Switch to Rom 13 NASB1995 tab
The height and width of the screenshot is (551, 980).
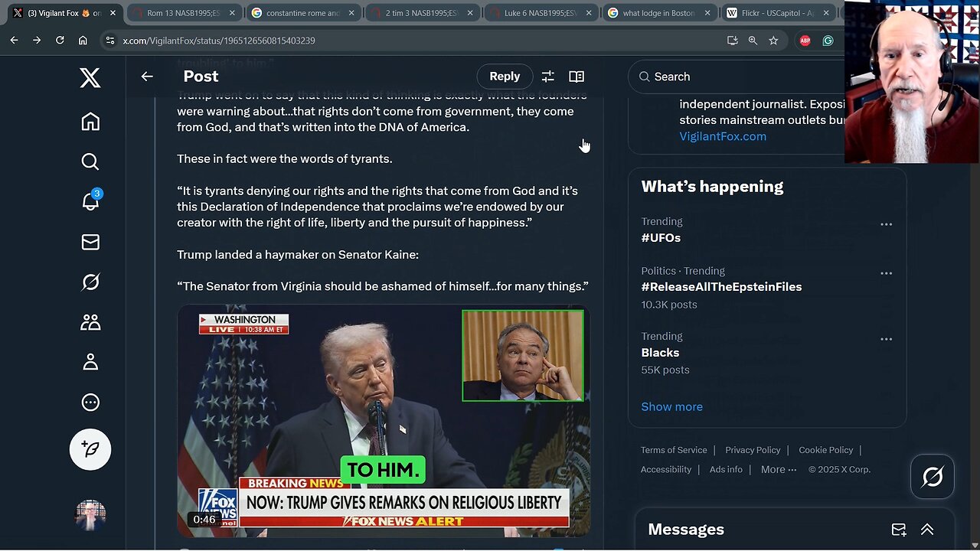pyautogui.click(x=184, y=13)
